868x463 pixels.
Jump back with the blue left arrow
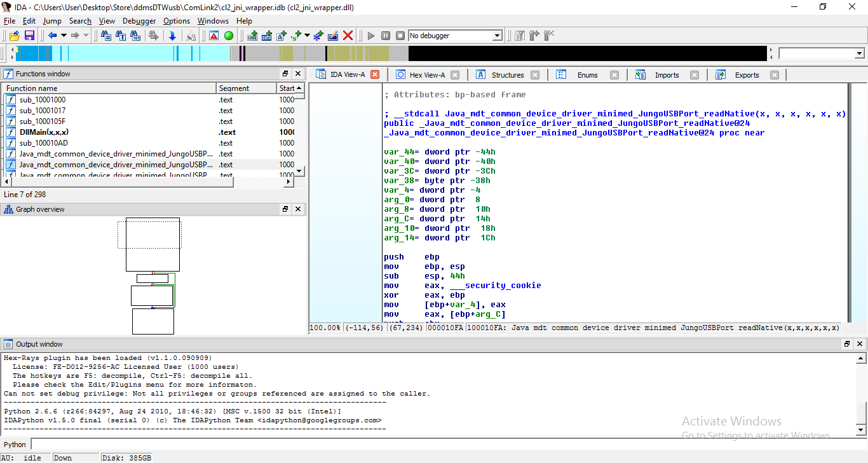click(x=52, y=36)
